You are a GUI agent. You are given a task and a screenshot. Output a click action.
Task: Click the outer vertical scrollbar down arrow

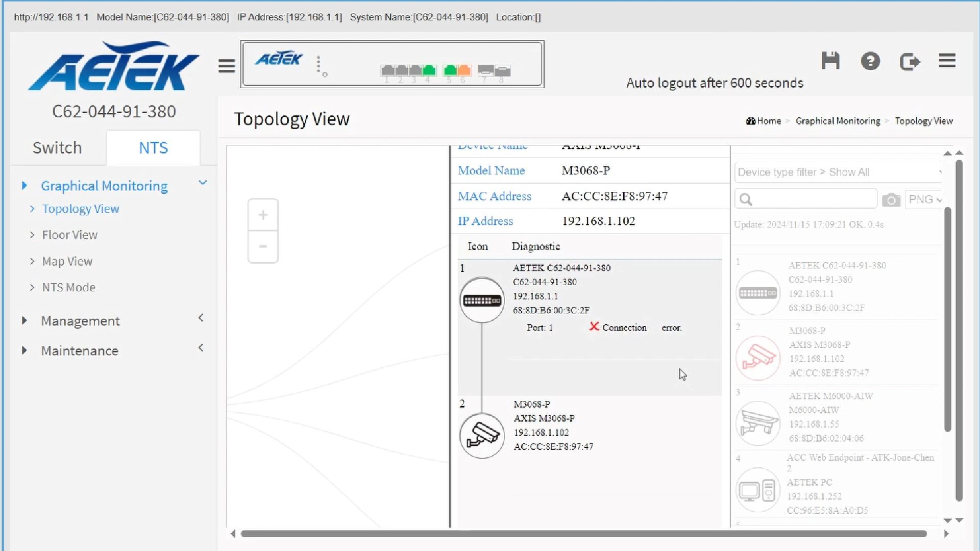960,520
